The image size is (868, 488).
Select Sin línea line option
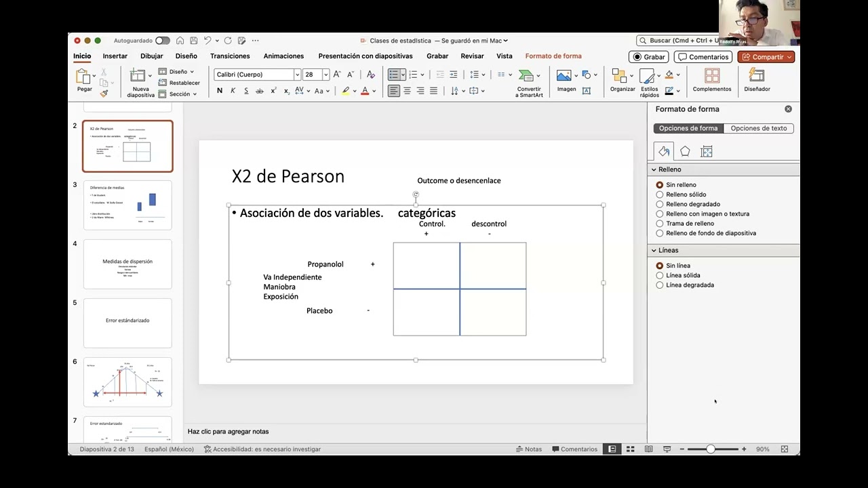660,266
